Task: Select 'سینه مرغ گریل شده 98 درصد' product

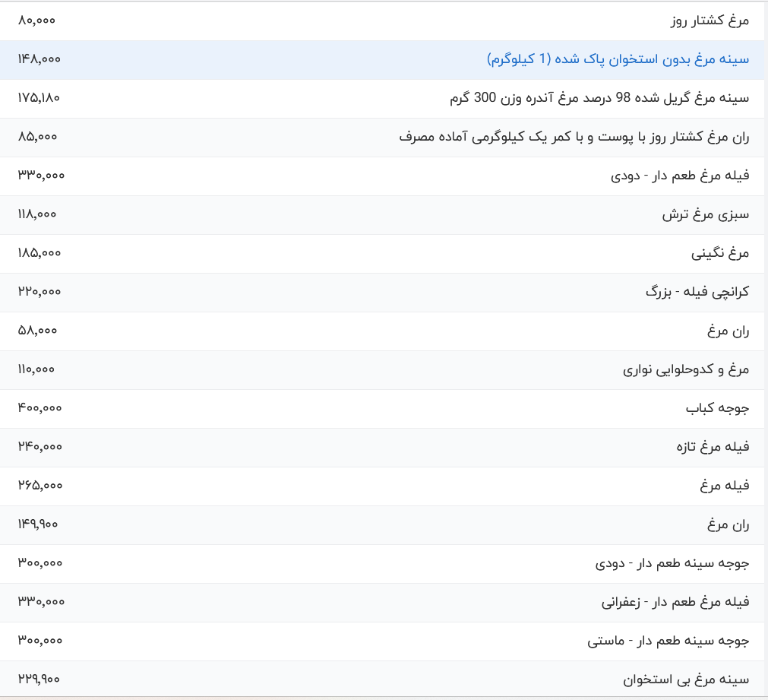Action: click(599, 98)
